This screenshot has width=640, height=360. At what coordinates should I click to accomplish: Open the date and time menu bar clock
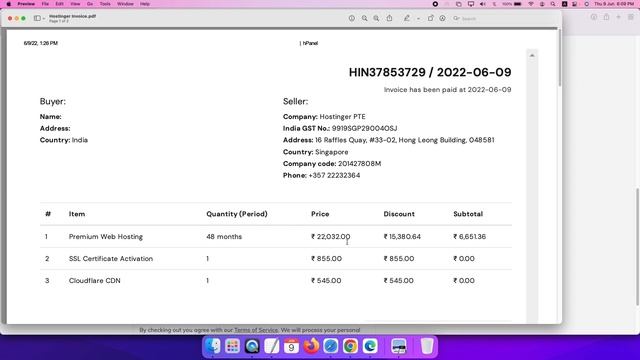pyautogui.click(x=614, y=4)
